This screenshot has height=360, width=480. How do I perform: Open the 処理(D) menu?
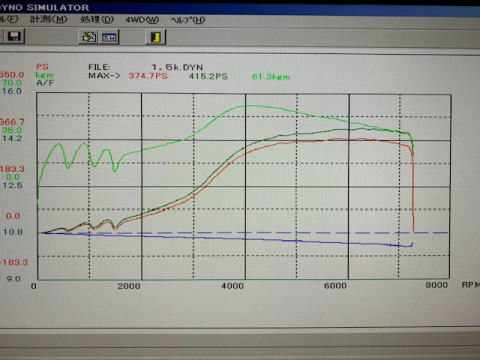[97, 20]
